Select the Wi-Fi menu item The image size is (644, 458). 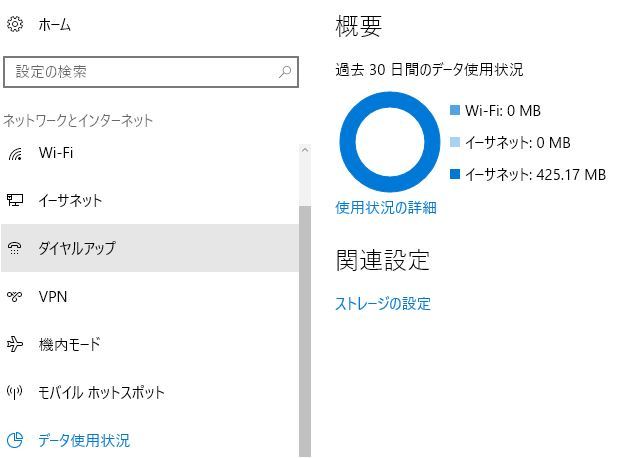point(56,153)
